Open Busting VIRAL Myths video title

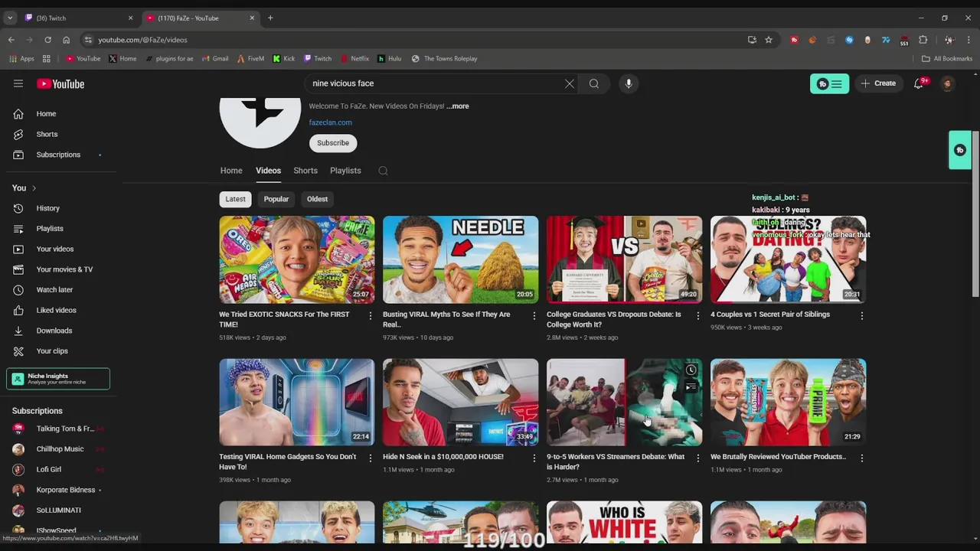click(446, 319)
